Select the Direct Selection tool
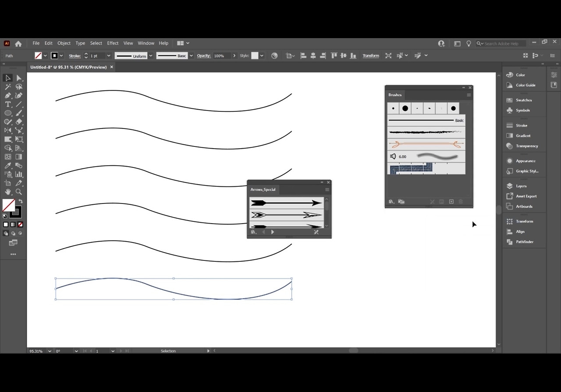Viewport: 561px width, 392px height. click(x=19, y=78)
